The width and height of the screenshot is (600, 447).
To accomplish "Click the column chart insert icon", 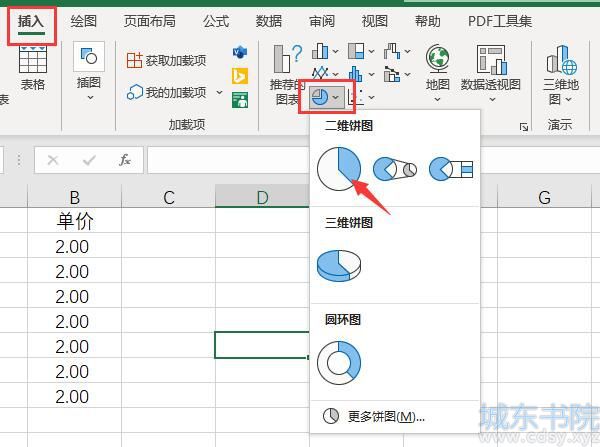I will [x=320, y=51].
